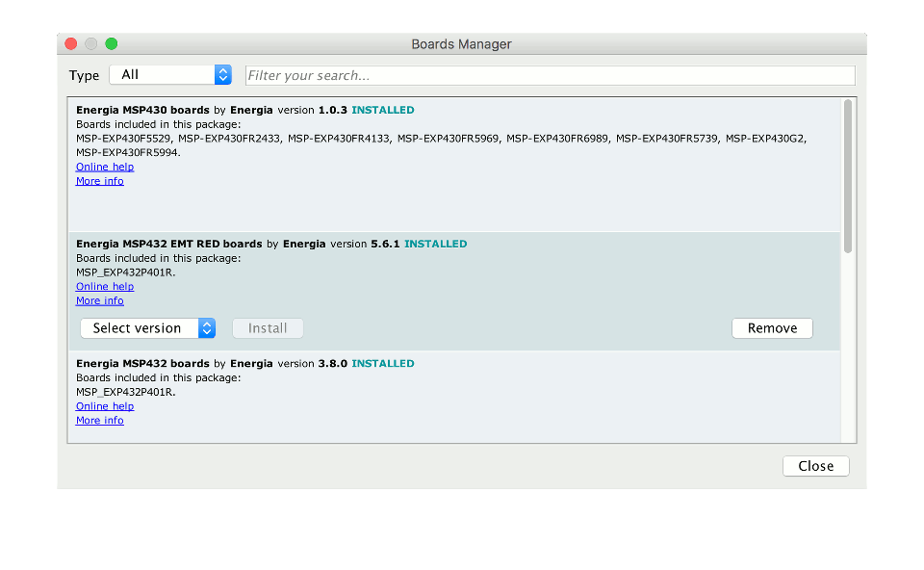Viewport: 924px width, 570px height.
Task: Open More info for MSP432 EMT RED boards
Action: (x=99, y=300)
